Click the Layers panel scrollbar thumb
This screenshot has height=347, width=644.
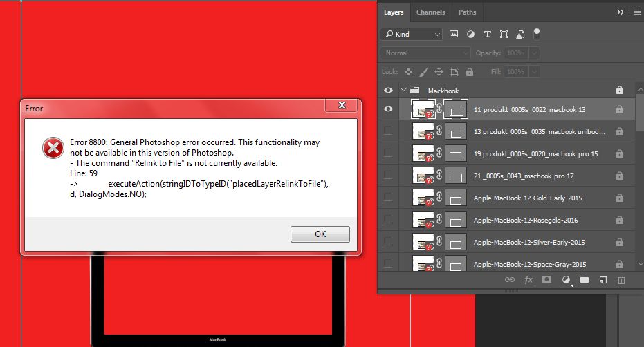[640, 112]
